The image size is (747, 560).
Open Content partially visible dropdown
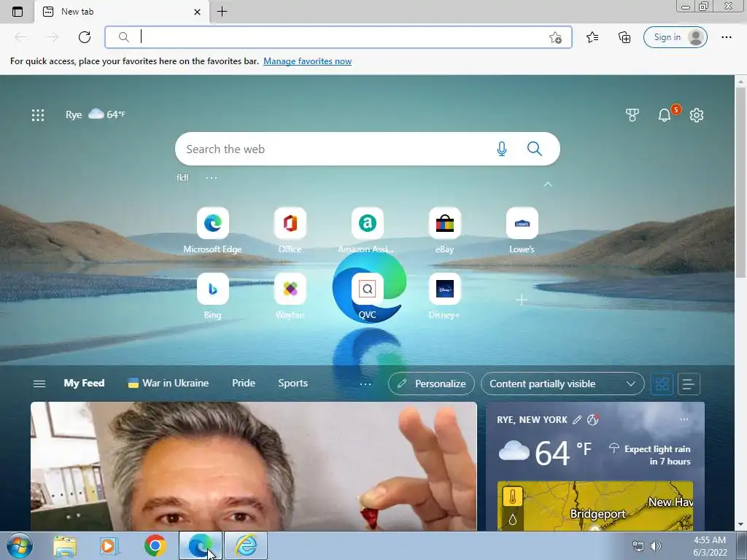[562, 384]
